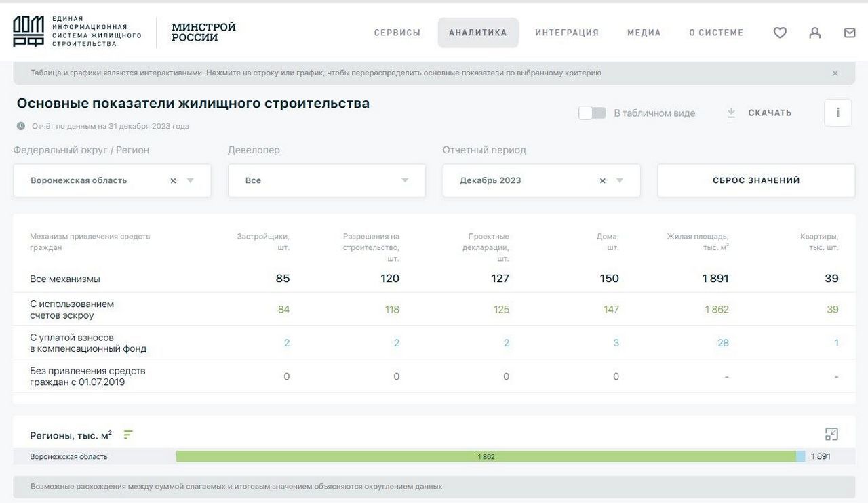Select the Без привлечения средств граждан row

(x=434, y=376)
